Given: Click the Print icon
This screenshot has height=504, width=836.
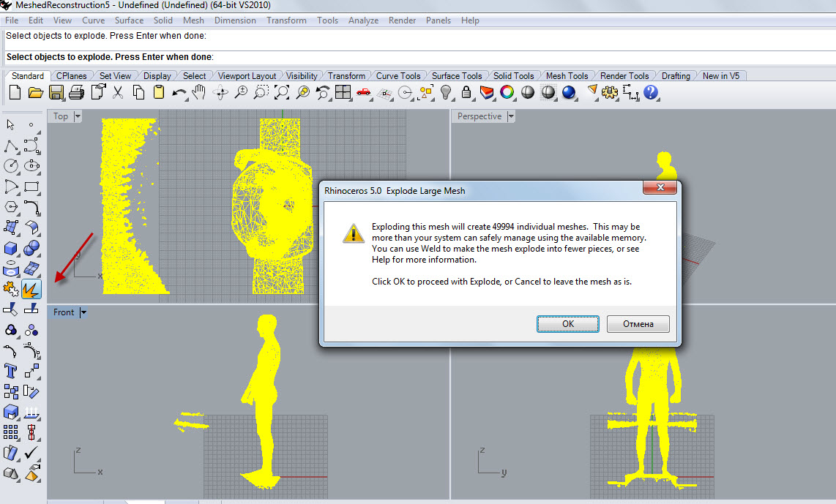Looking at the screenshot, I should (x=76, y=93).
